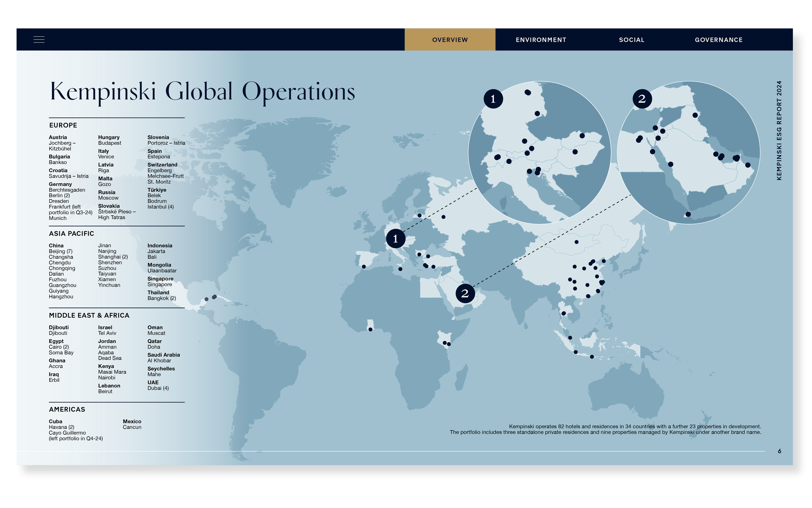812x508 pixels.
Task: Click vertical Kempinski ESG Report 2024 text
Action: [779, 130]
